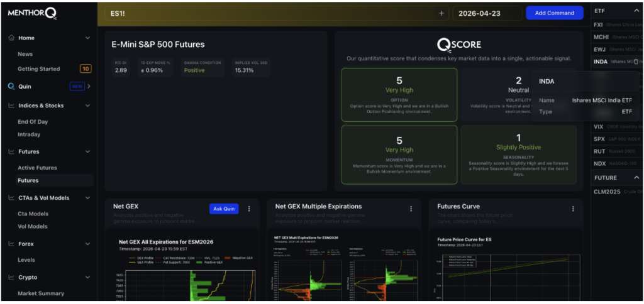Click the Gamma Condition Positive stat
This screenshot has width=644, height=304.
(203, 67)
